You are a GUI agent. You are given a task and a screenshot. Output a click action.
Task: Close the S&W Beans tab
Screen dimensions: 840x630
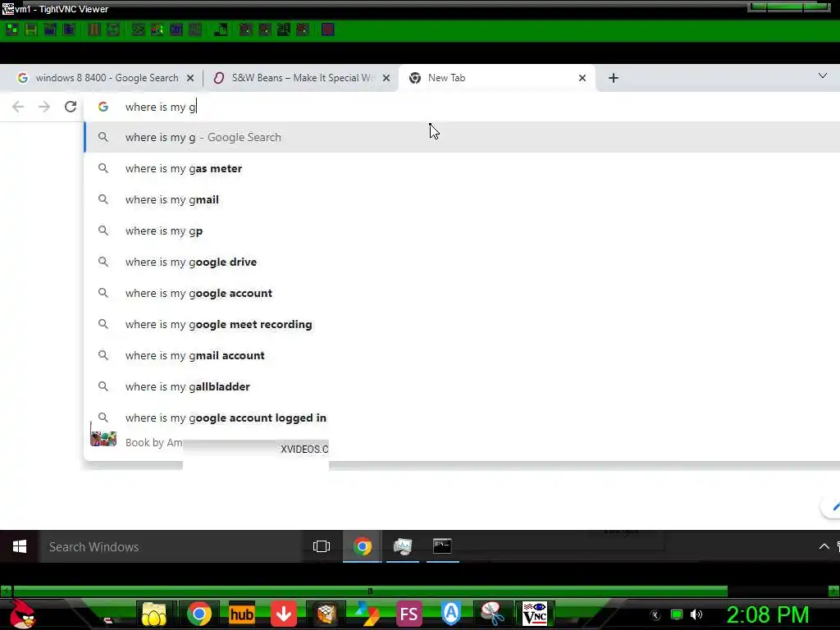[386, 78]
